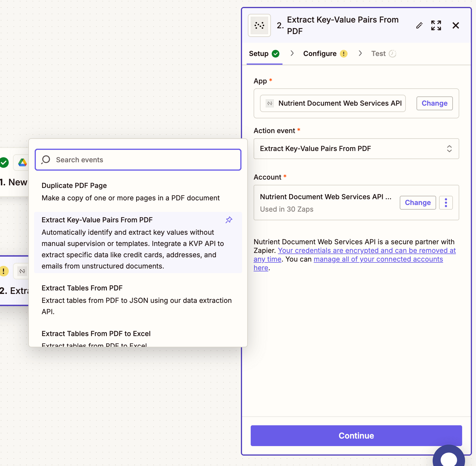
Task: Click the Google Drive trigger icon
Action: 22,163
